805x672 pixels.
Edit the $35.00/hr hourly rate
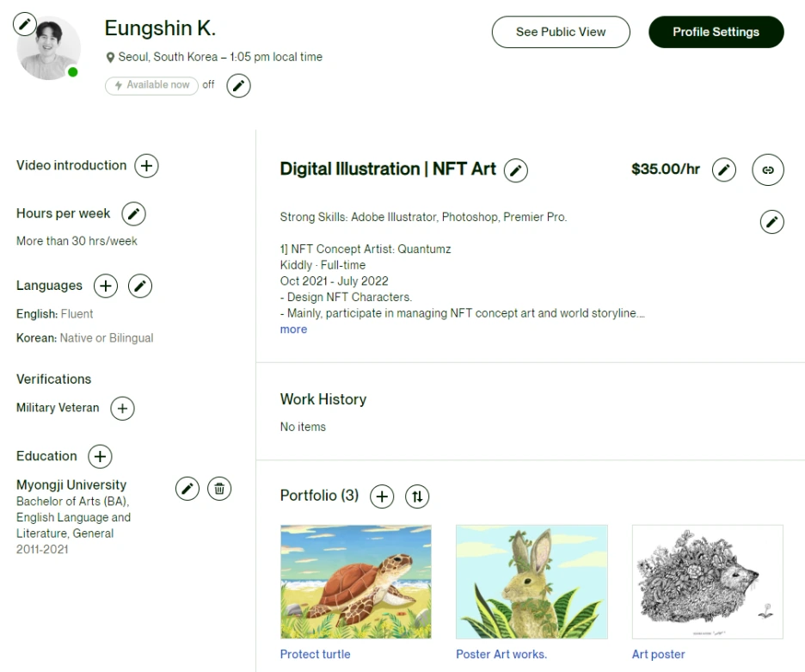(x=725, y=170)
